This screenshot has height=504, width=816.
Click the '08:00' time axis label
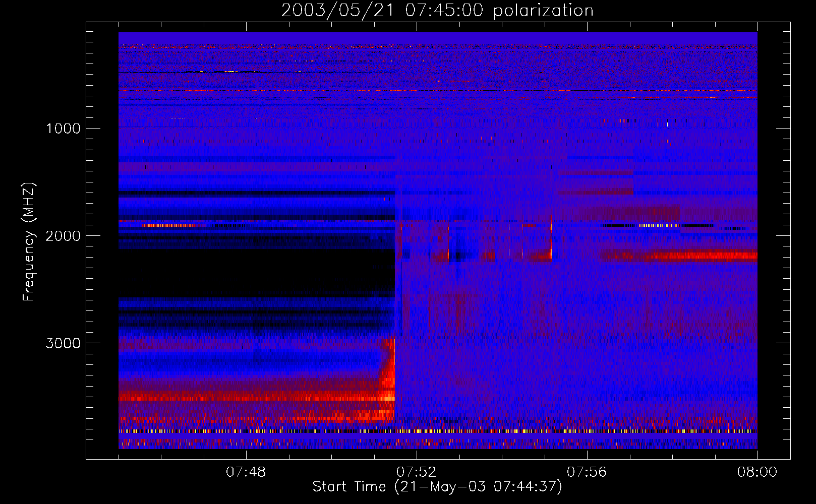pos(757,472)
